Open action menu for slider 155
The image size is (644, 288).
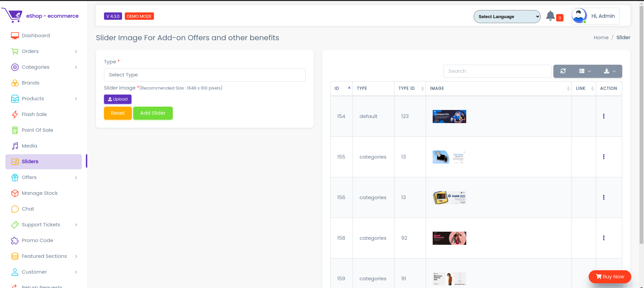604,157
